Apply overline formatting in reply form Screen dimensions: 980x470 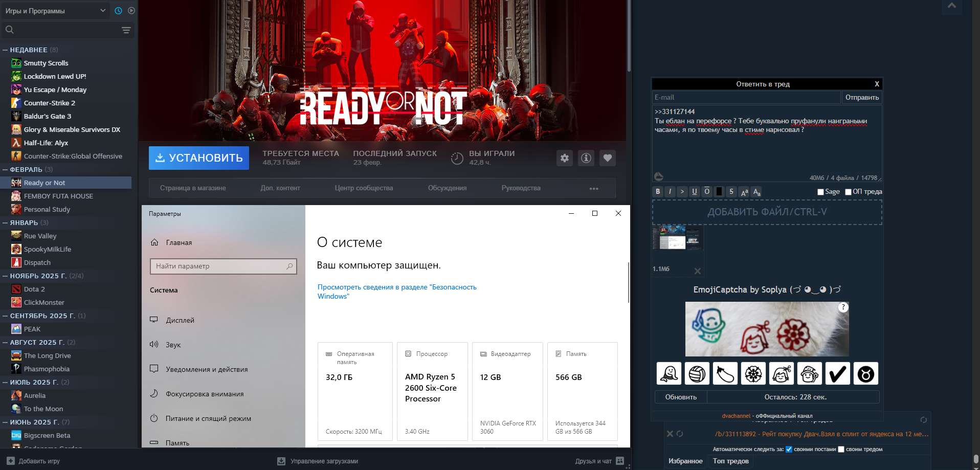(707, 191)
